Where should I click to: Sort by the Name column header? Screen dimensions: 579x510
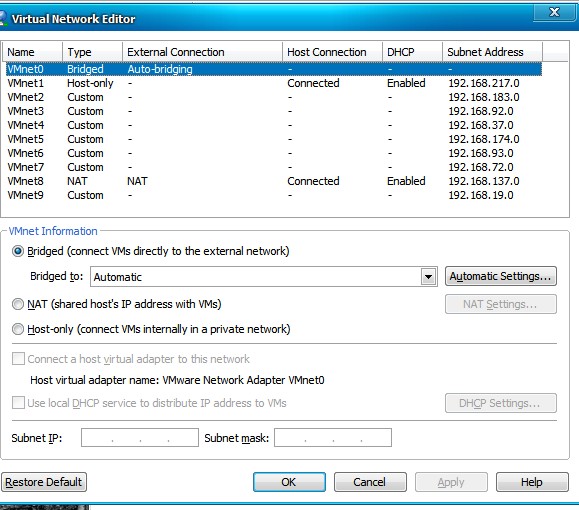(32, 52)
